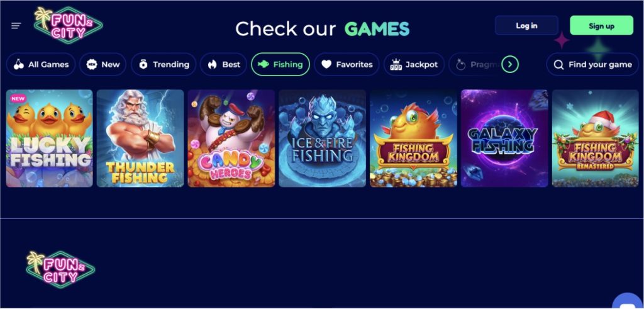The width and height of the screenshot is (644, 309).
Task: Open the hamburger menu icon
Action: 16,26
